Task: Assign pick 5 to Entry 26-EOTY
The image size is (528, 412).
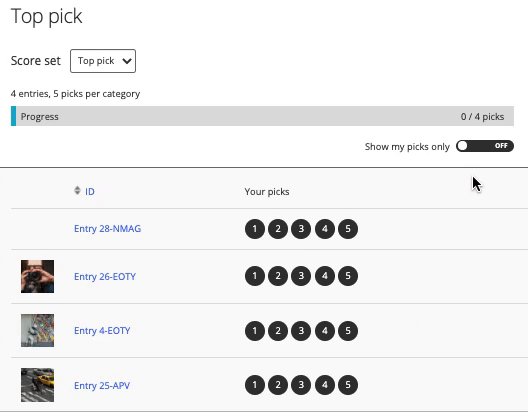Action: [x=348, y=276]
